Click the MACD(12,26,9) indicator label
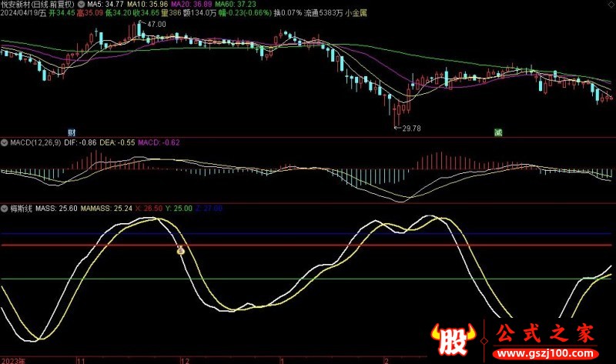This screenshot has width=616, height=364. coord(39,142)
